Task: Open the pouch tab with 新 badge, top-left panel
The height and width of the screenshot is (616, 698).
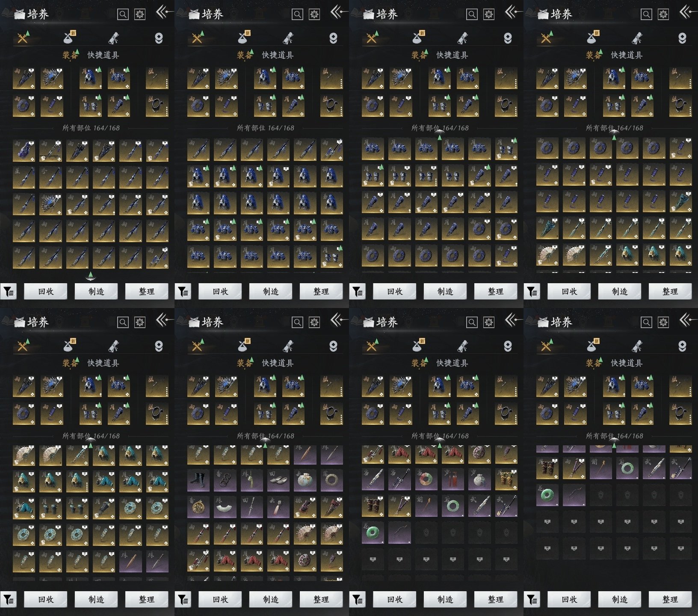Action: pos(69,38)
